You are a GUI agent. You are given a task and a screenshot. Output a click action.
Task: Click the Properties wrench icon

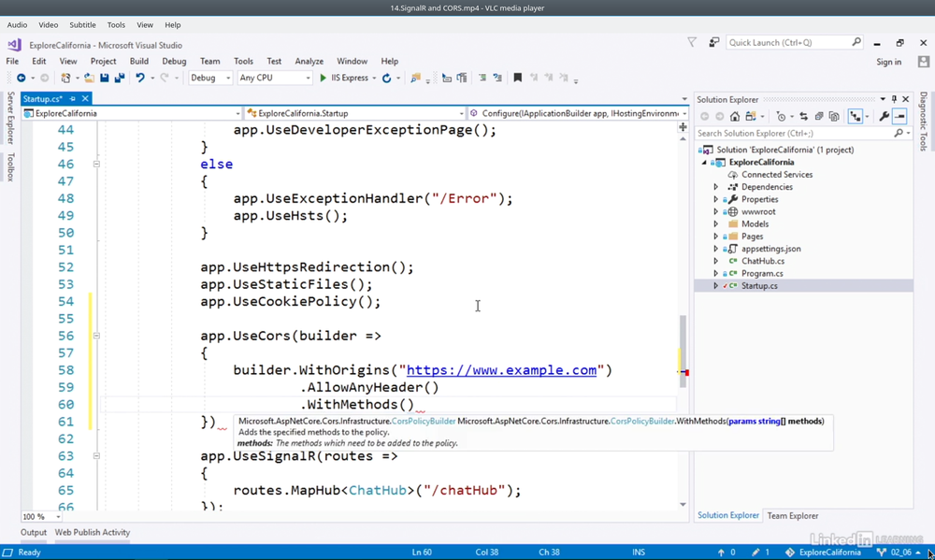884,116
